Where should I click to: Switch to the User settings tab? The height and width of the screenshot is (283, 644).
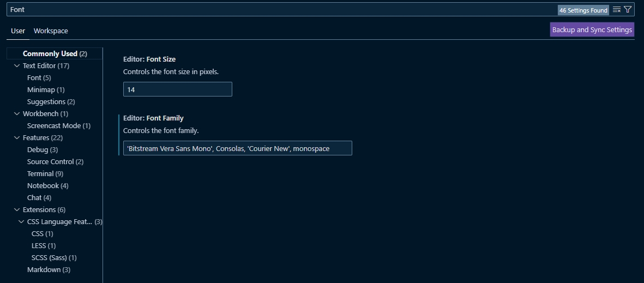(18, 31)
